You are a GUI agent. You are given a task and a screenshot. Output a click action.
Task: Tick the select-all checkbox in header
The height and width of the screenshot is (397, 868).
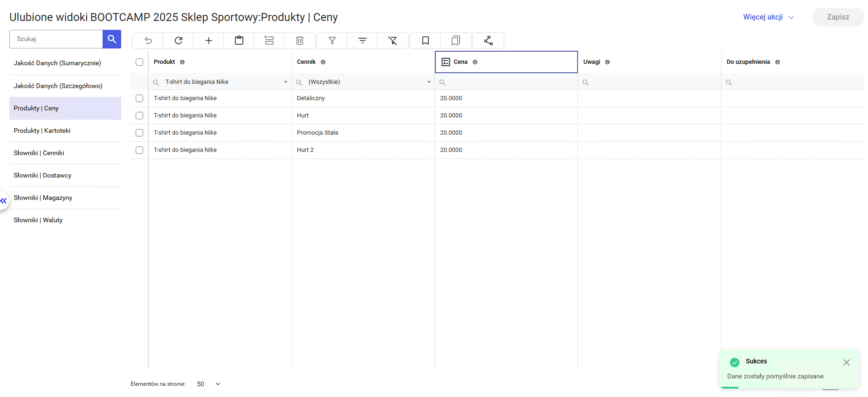pos(139,62)
